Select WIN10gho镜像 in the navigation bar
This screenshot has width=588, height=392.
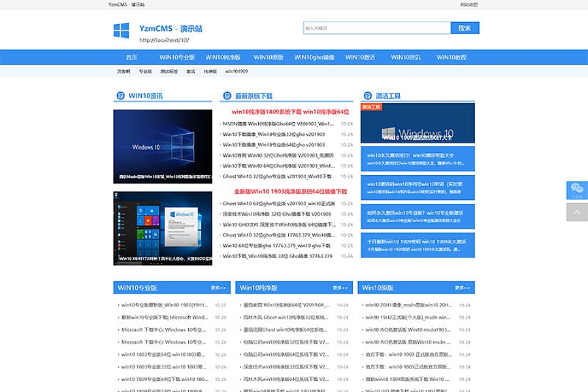click(314, 57)
